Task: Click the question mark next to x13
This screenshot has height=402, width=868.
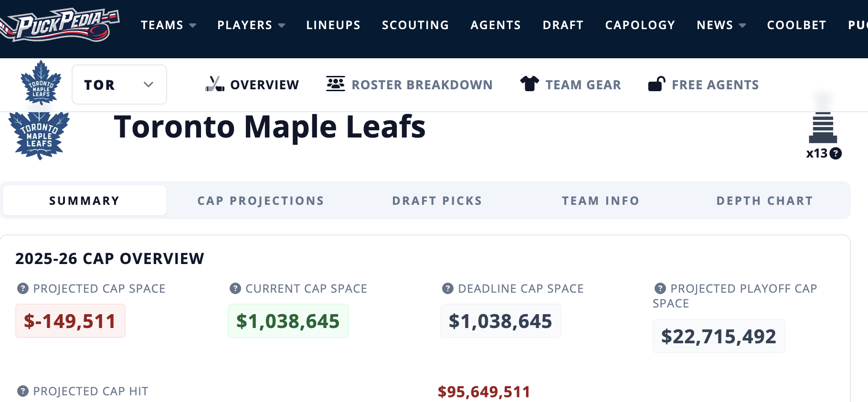Action: 836,153
